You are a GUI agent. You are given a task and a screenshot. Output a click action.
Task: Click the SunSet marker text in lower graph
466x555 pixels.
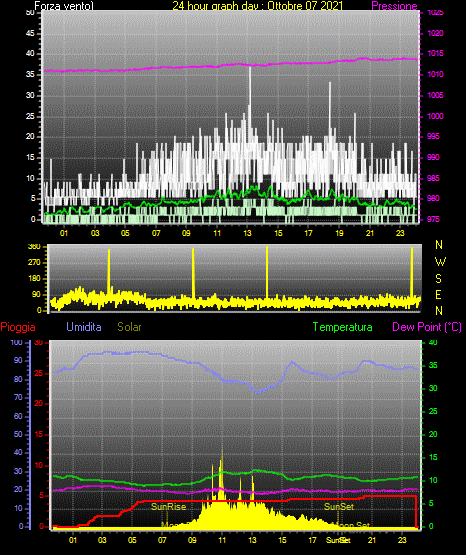[x=339, y=507]
